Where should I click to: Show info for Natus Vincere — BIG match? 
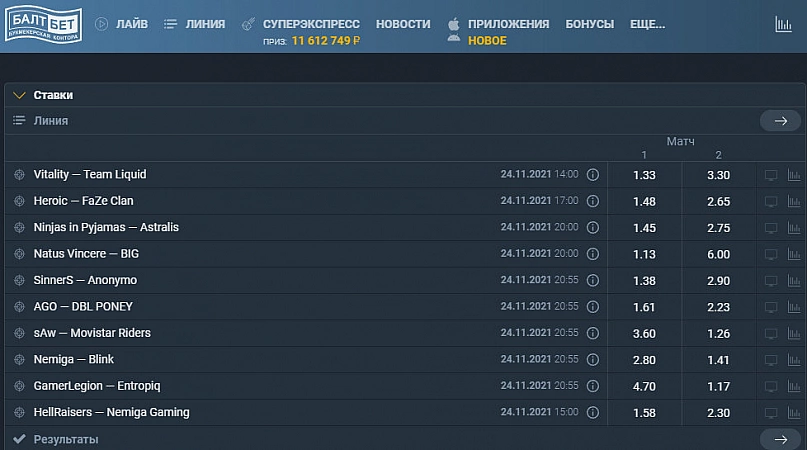pos(592,254)
